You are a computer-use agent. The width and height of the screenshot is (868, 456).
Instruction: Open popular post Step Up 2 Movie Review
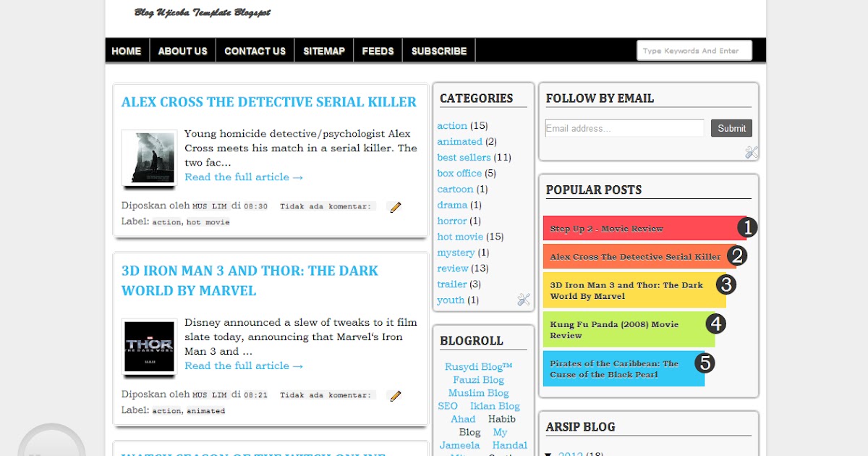606,229
